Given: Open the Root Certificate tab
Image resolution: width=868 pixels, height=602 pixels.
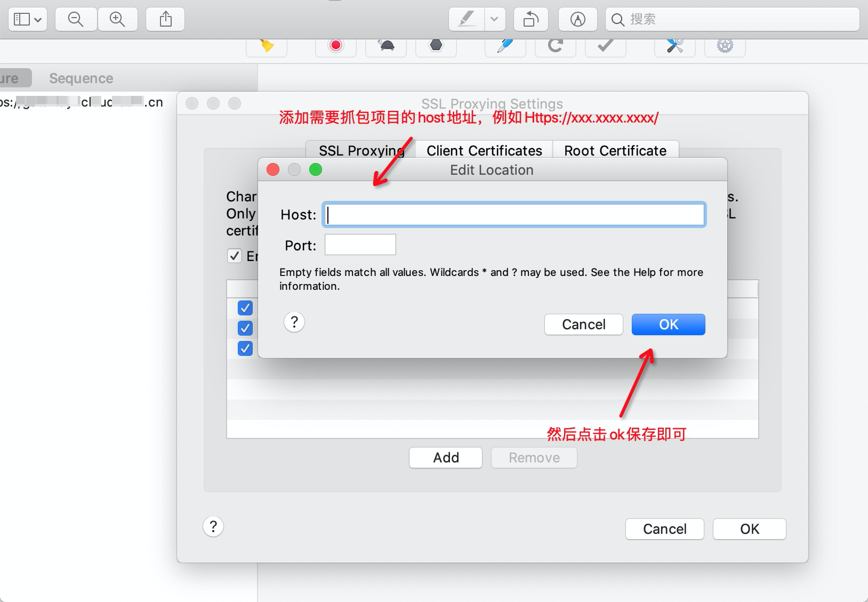Looking at the screenshot, I should pos(615,150).
